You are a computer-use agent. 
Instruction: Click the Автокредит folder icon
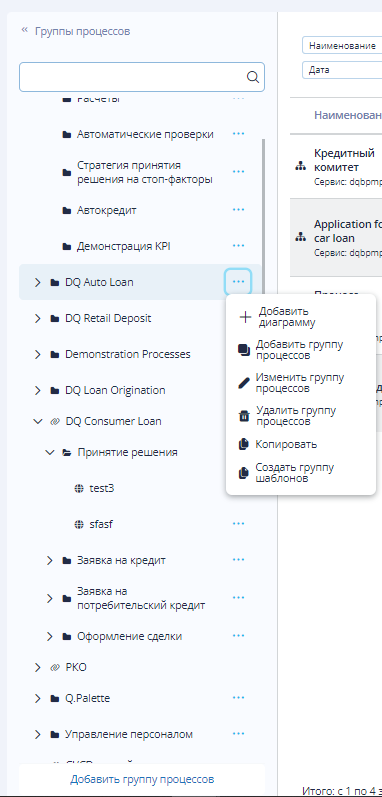[67, 210]
